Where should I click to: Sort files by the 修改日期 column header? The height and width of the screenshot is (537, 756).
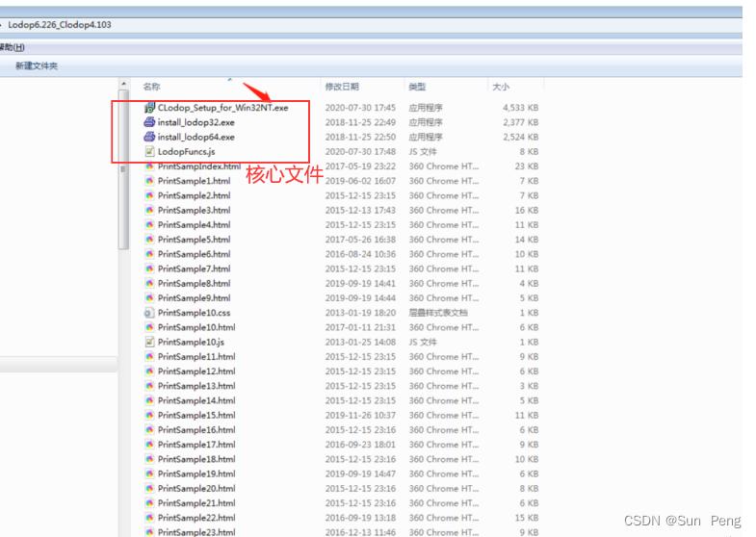(x=342, y=87)
